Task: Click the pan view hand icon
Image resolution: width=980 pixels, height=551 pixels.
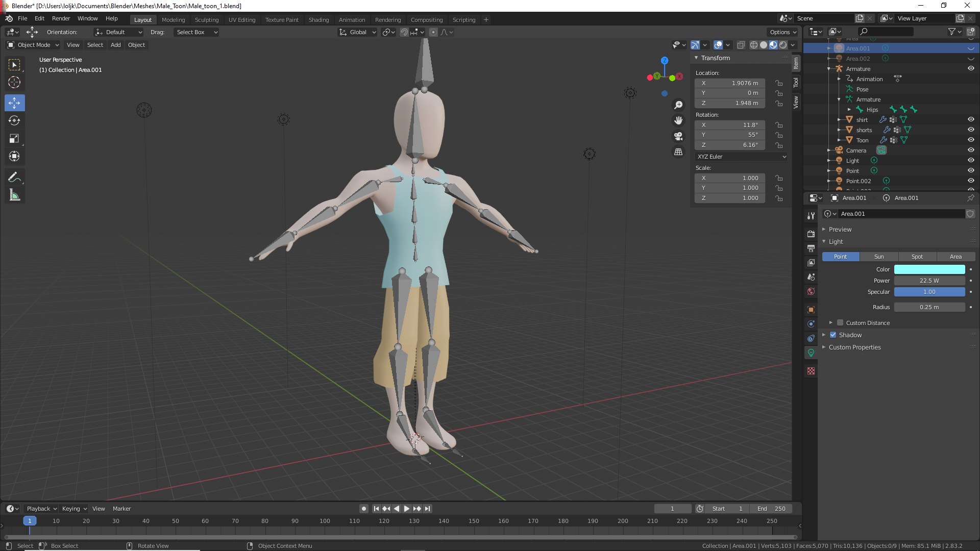Action: coord(678,120)
